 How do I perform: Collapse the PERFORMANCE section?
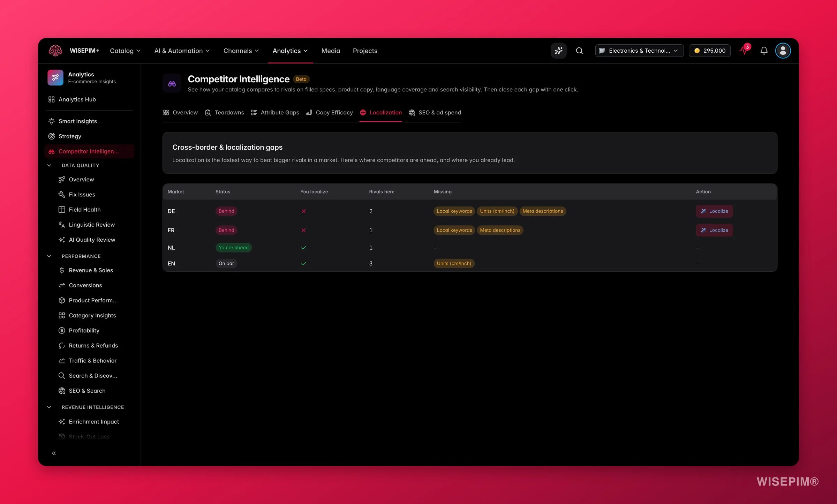(49, 256)
